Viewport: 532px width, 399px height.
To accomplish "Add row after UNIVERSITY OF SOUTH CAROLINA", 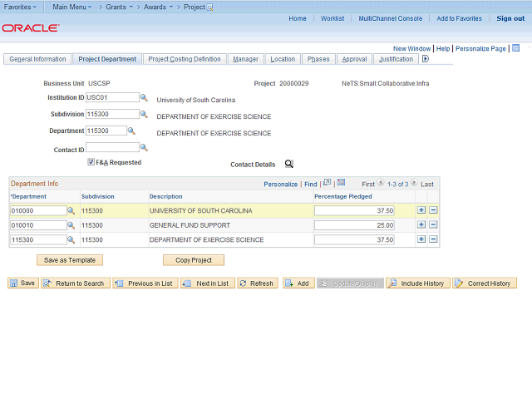I will [x=421, y=210].
